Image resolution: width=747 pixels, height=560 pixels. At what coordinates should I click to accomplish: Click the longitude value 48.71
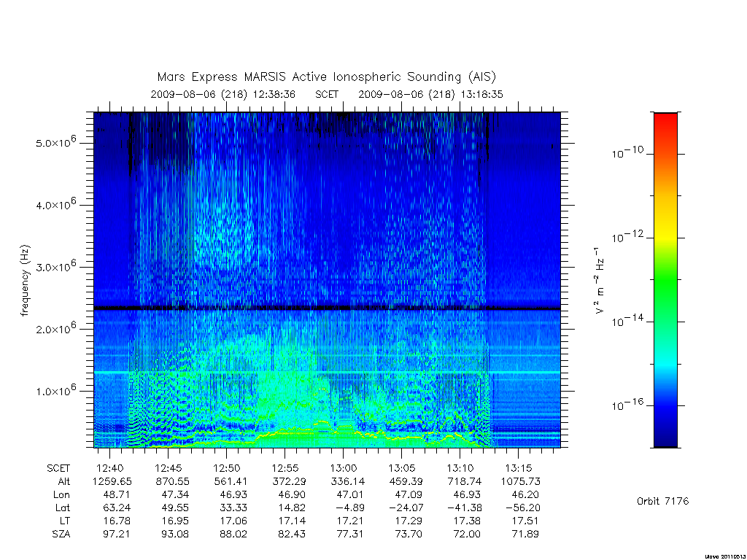[116, 495]
